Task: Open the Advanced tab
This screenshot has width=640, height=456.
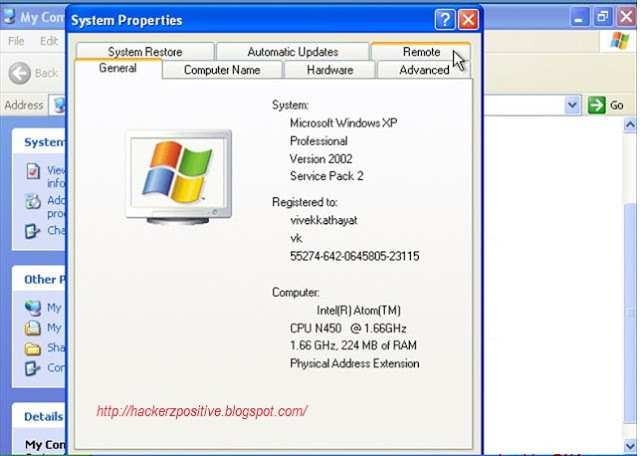Action: point(424,70)
